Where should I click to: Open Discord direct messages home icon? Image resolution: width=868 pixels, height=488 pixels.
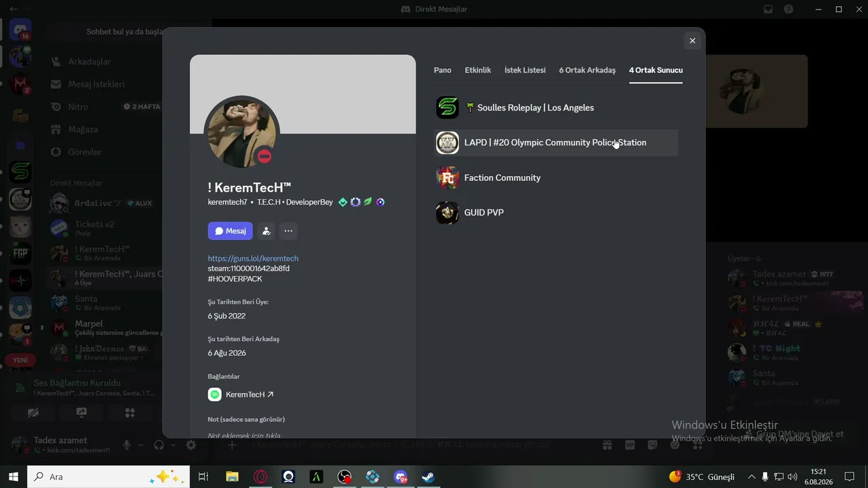click(x=20, y=30)
